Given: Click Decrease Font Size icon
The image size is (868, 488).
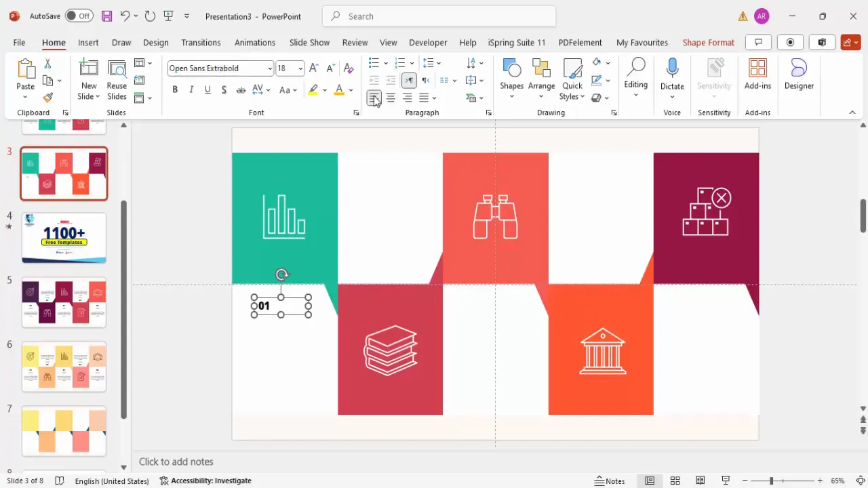Looking at the screenshot, I should point(330,68).
